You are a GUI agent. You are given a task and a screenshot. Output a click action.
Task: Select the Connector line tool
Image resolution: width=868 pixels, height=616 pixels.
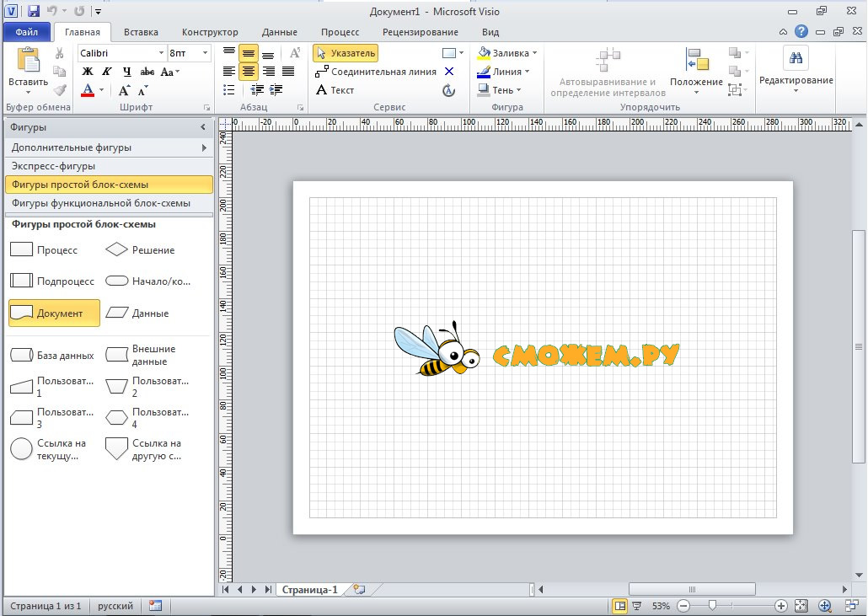pos(376,72)
